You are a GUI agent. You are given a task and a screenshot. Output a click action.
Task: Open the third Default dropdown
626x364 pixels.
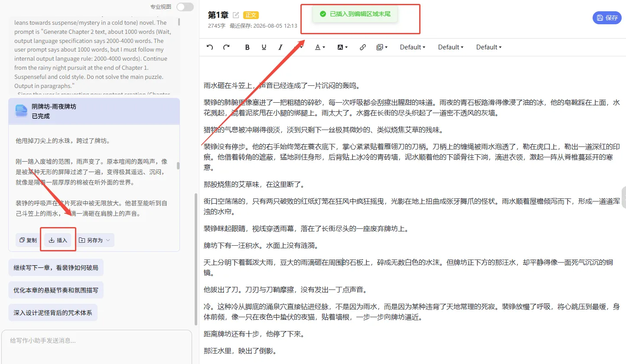pos(489,47)
